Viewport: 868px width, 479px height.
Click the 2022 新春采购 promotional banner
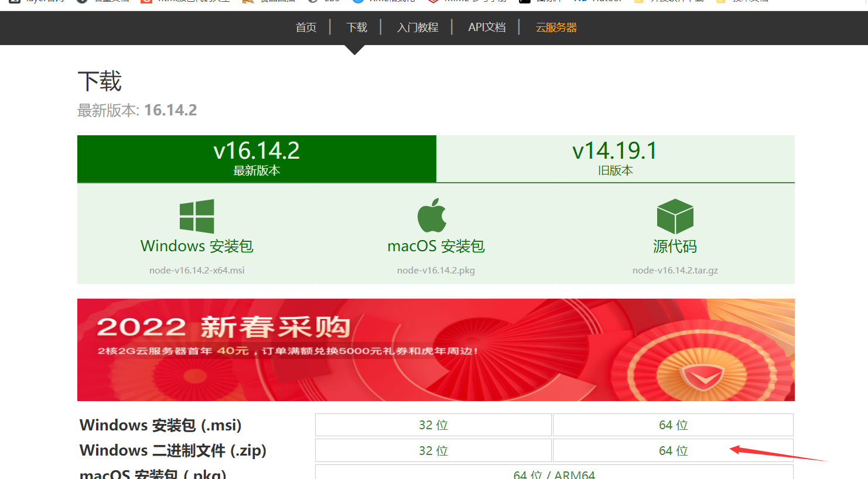(x=436, y=350)
